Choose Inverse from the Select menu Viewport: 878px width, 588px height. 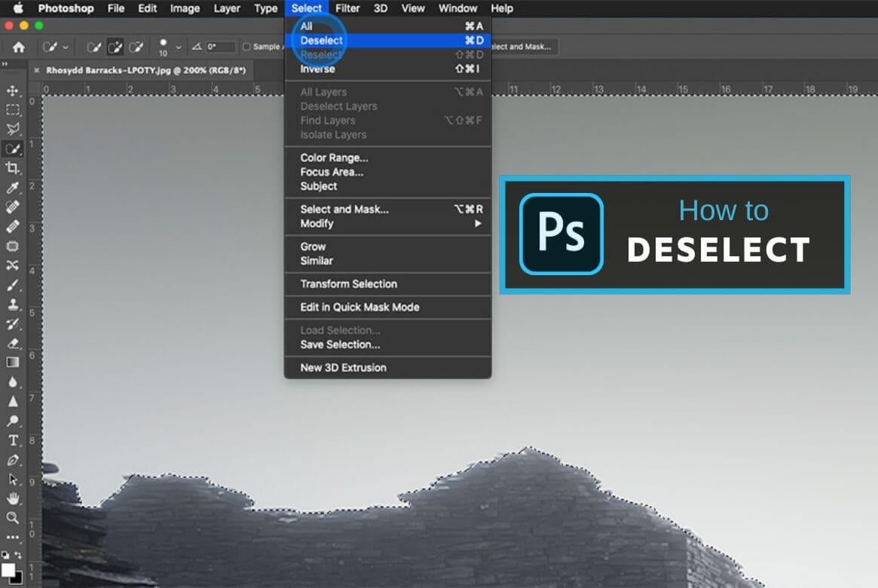click(x=387, y=69)
